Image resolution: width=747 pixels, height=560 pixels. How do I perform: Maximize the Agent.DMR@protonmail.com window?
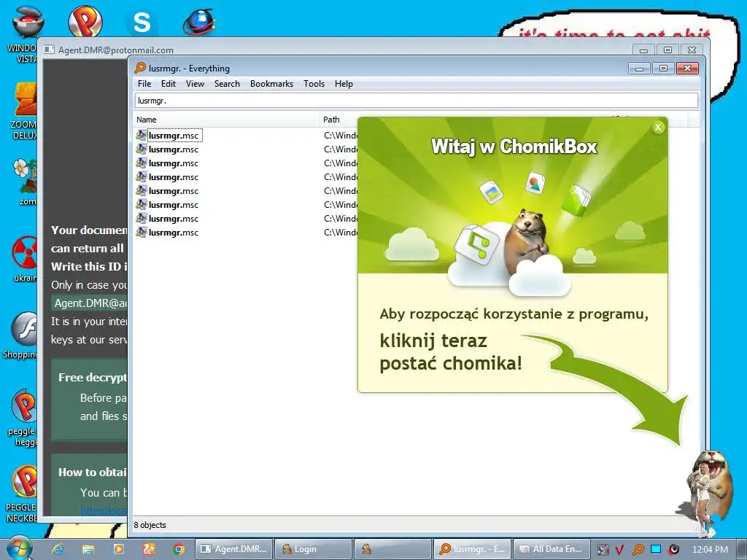click(667, 50)
